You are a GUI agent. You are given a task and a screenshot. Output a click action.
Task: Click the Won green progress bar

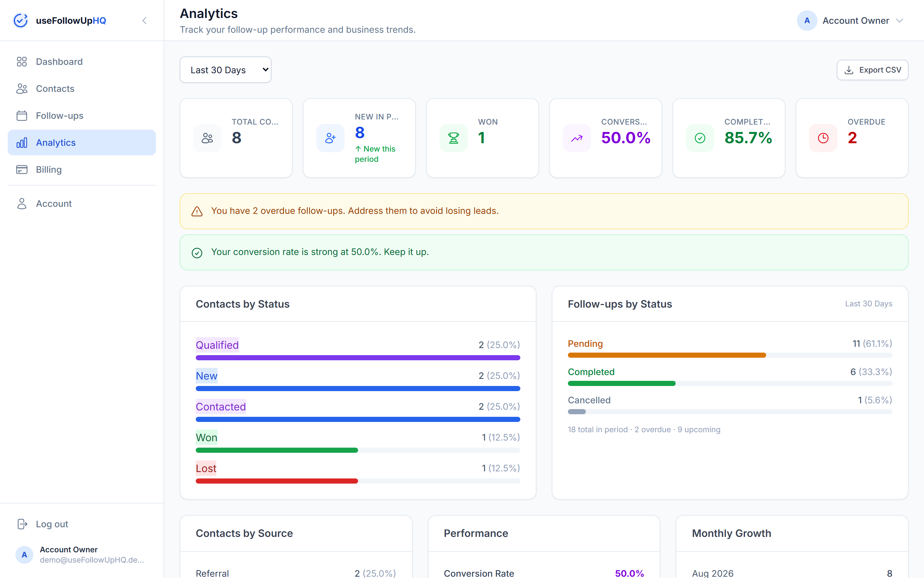coord(277,450)
